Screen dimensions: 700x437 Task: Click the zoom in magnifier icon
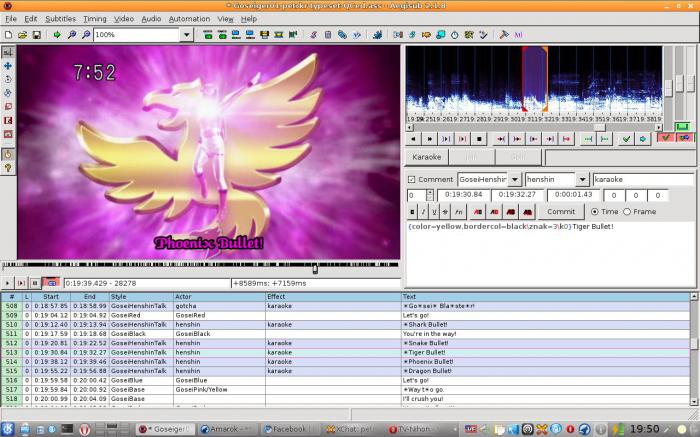(x=71, y=34)
